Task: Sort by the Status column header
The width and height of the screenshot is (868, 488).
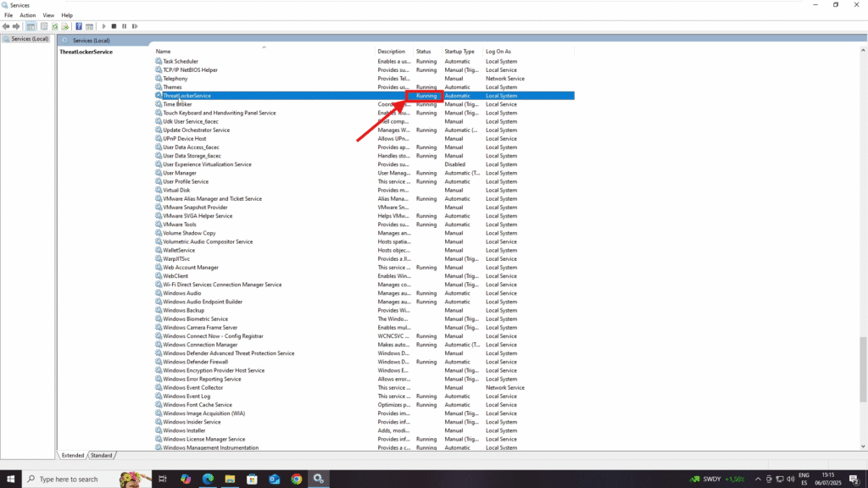Action: [x=424, y=52]
